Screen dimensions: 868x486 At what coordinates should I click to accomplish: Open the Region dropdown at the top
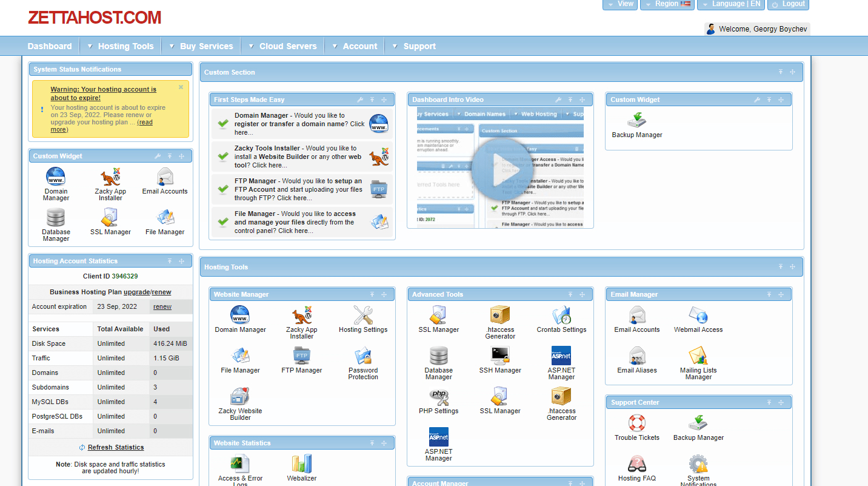click(667, 4)
